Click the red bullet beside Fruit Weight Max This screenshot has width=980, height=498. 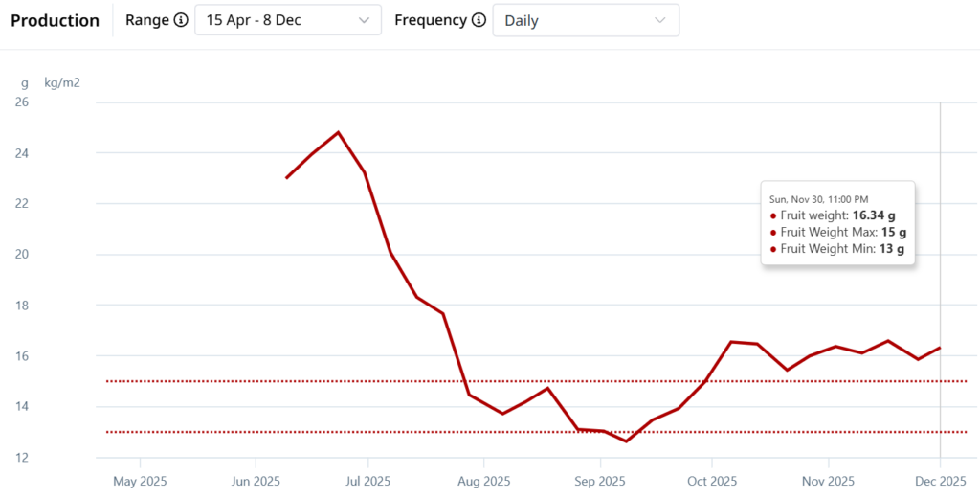773,233
